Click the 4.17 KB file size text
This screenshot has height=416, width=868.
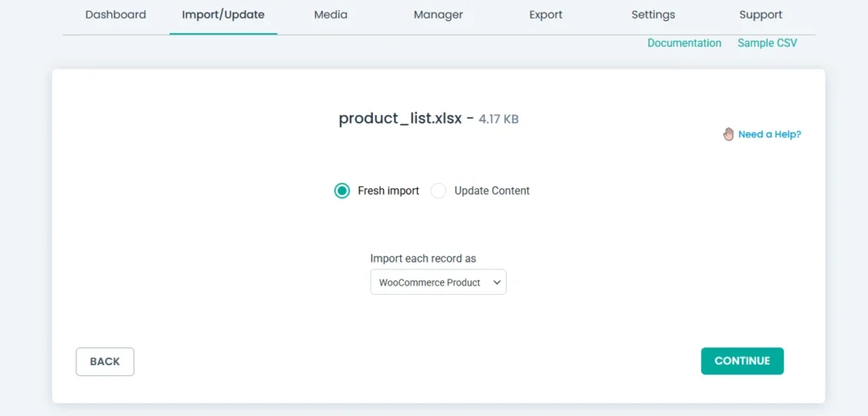[498, 119]
